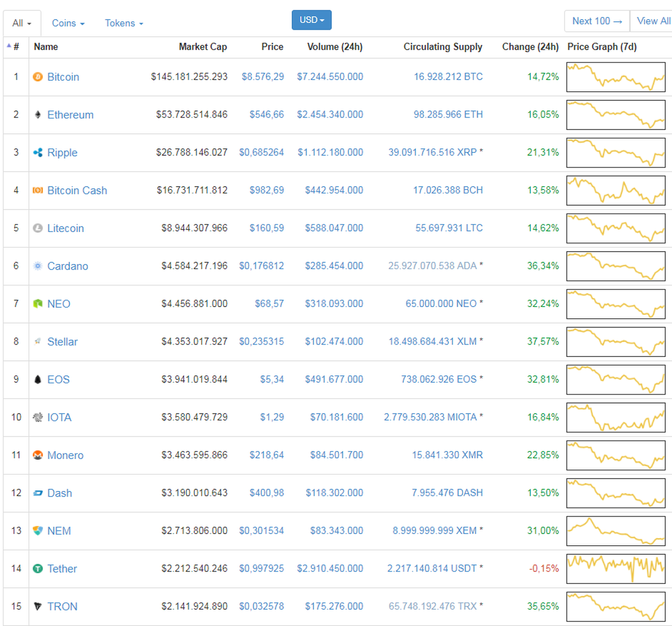Sort by Change (24h) column
672x626 pixels.
pyautogui.click(x=530, y=47)
